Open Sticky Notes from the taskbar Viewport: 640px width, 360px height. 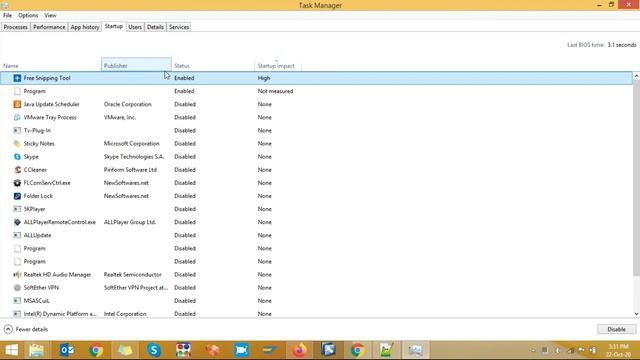click(x=125, y=350)
